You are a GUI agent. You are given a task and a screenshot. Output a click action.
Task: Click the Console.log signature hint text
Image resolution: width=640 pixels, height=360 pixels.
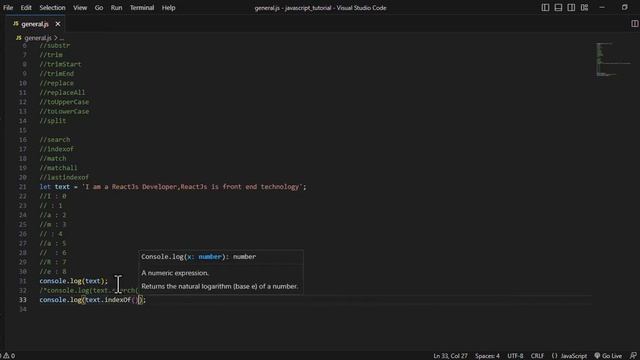199,257
